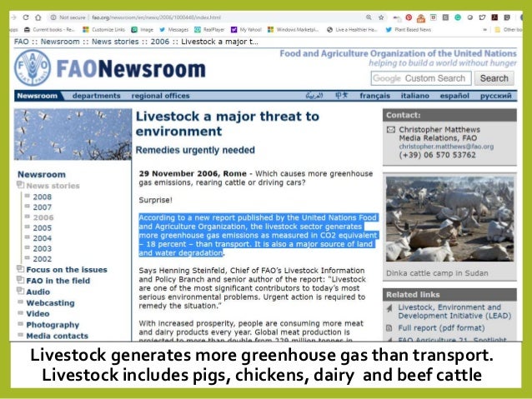
Task: Expand the Audio section
Action: click(x=20, y=291)
